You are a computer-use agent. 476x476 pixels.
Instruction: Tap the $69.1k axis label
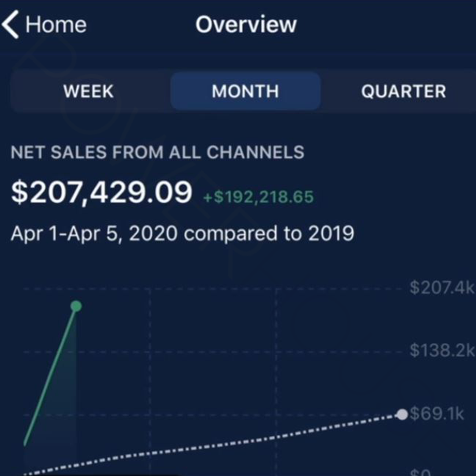(437, 414)
